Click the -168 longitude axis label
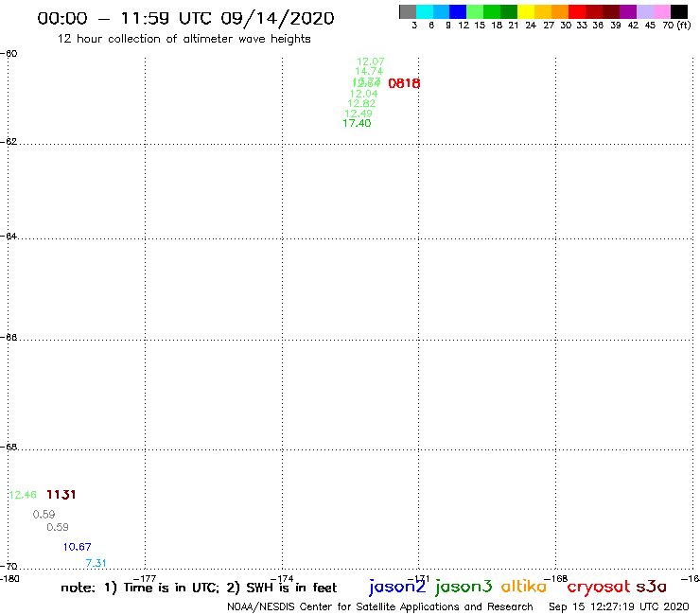The image size is (700, 615). [x=556, y=579]
